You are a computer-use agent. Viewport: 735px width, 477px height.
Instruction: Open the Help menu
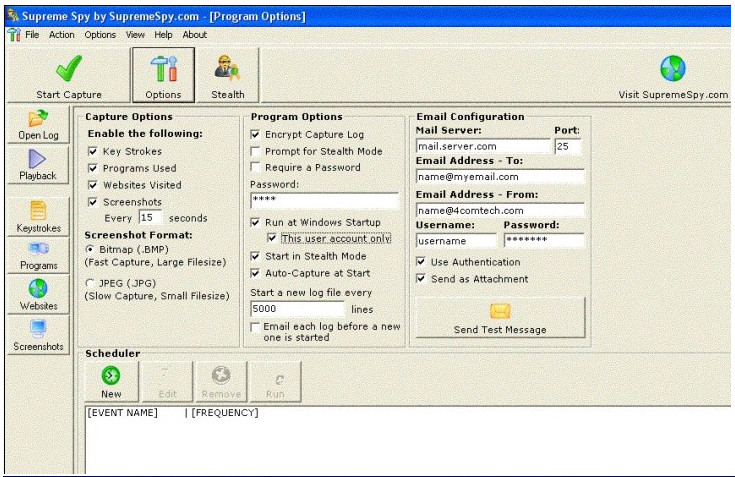163,35
